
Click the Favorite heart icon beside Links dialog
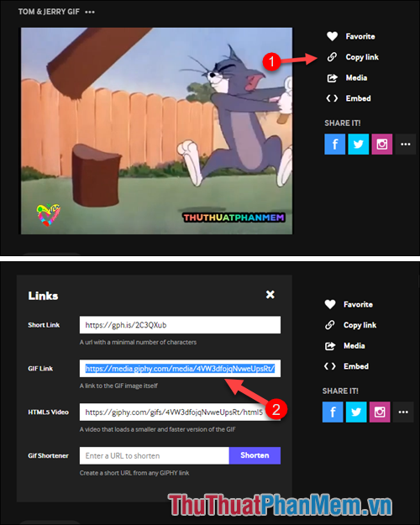tap(330, 304)
